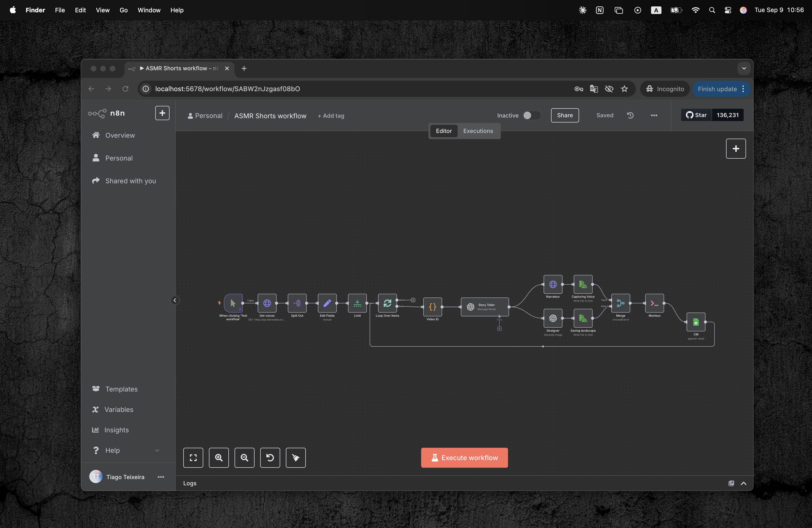Viewport: 812px width, 528px height.
Task: Select the Designer OpenAI node
Action: (x=553, y=318)
